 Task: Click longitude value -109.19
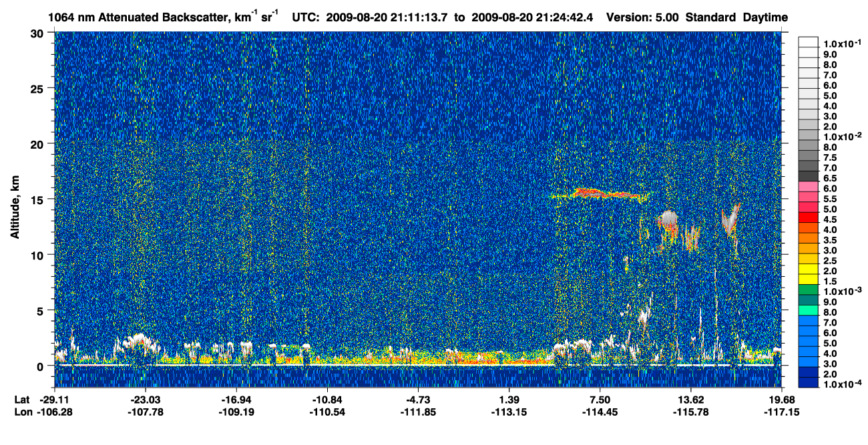click(237, 412)
